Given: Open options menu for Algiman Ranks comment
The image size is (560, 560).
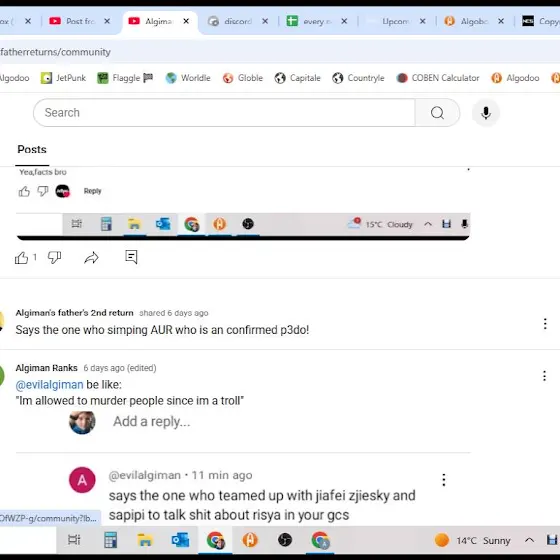Looking at the screenshot, I should (544, 376).
